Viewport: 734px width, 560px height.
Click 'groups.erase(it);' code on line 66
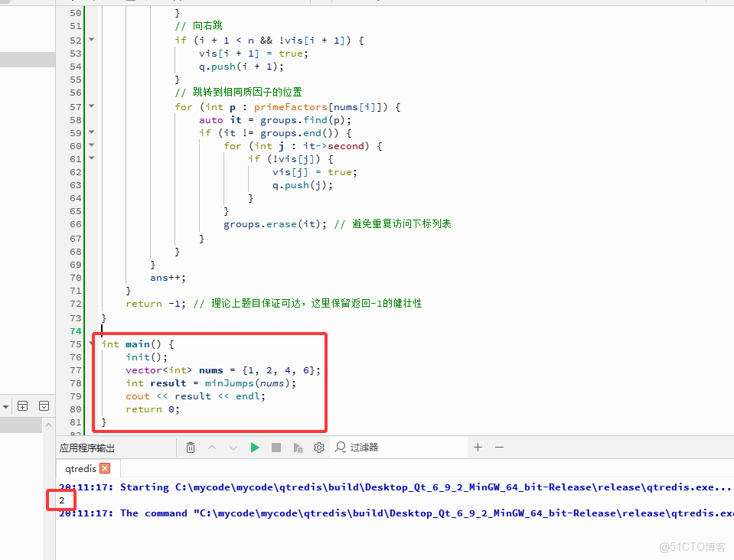tap(275, 224)
